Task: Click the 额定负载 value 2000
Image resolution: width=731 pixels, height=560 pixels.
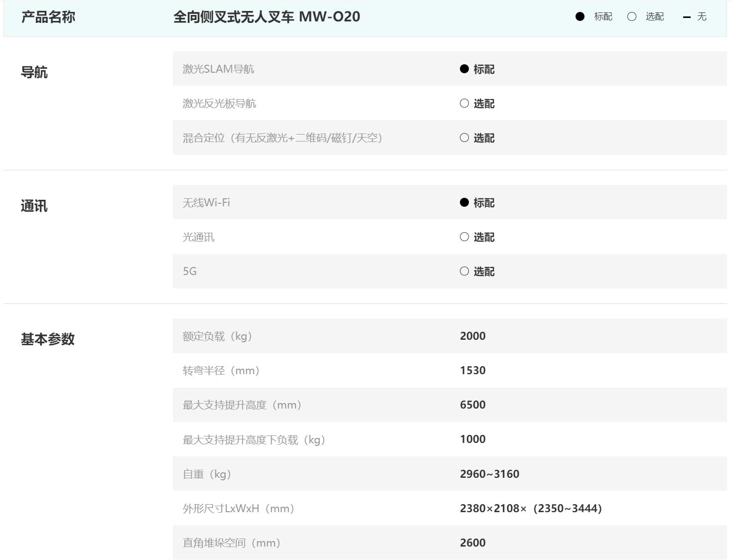Action: pos(472,336)
